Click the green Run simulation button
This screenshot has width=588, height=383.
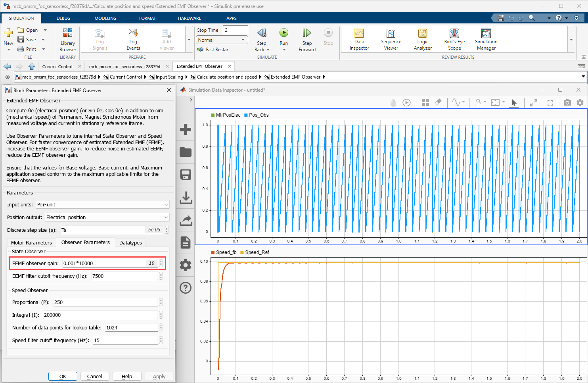click(x=283, y=33)
